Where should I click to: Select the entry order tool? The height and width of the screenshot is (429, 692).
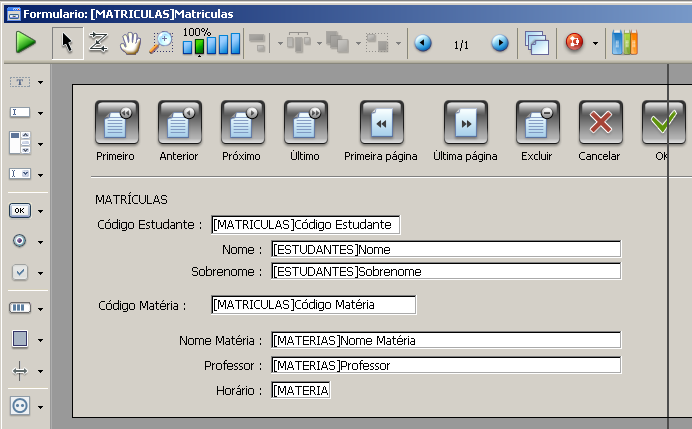pos(98,43)
